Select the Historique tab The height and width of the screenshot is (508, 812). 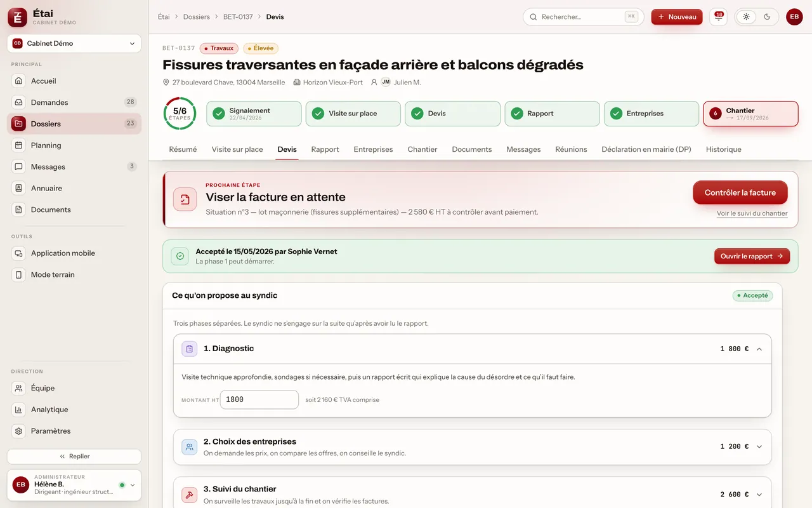coord(724,149)
